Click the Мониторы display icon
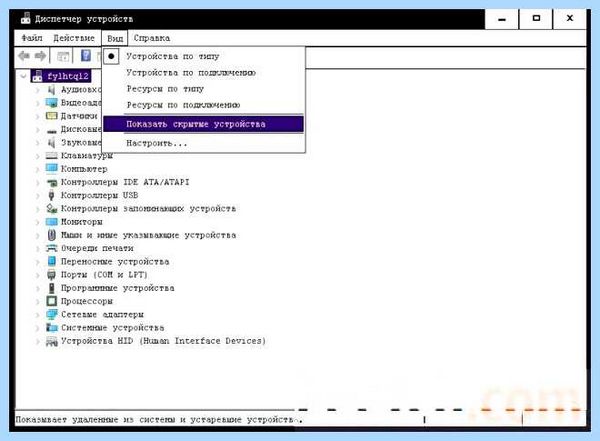 (x=51, y=222)
